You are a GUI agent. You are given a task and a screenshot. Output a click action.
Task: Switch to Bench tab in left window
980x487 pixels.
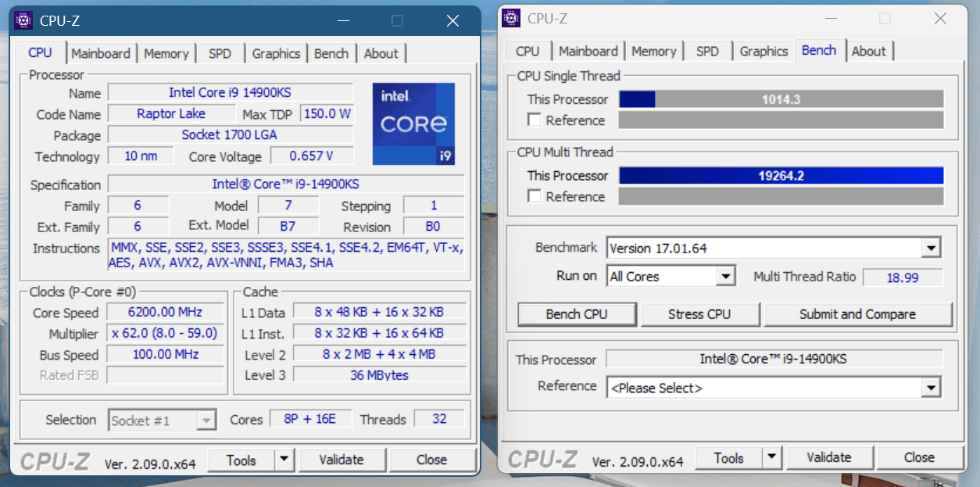point(331,53)
